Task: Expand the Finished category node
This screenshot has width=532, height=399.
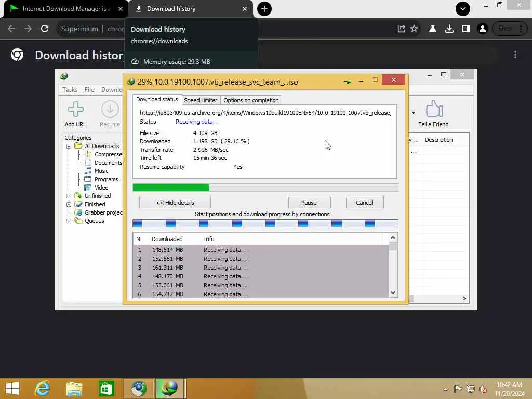Action: pos(69,205)
